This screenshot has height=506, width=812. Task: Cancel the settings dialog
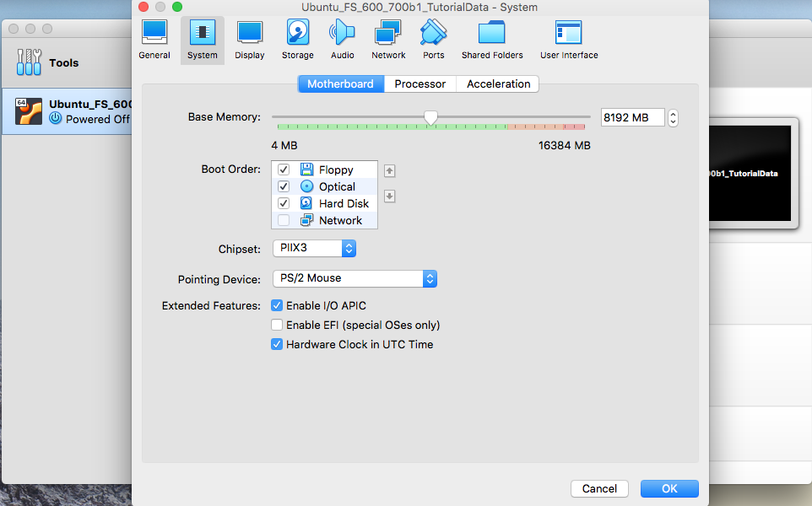pyautogui.click(x=599, y=488)
